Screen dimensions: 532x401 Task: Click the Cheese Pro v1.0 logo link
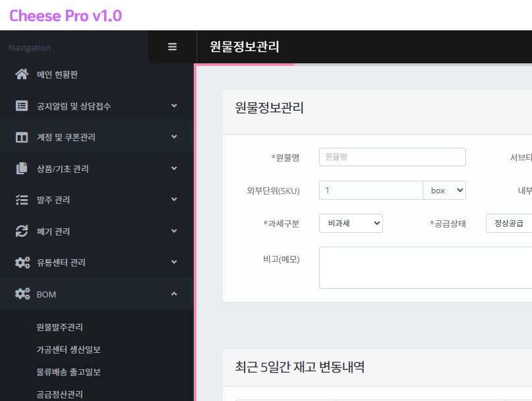pos(65,16)
